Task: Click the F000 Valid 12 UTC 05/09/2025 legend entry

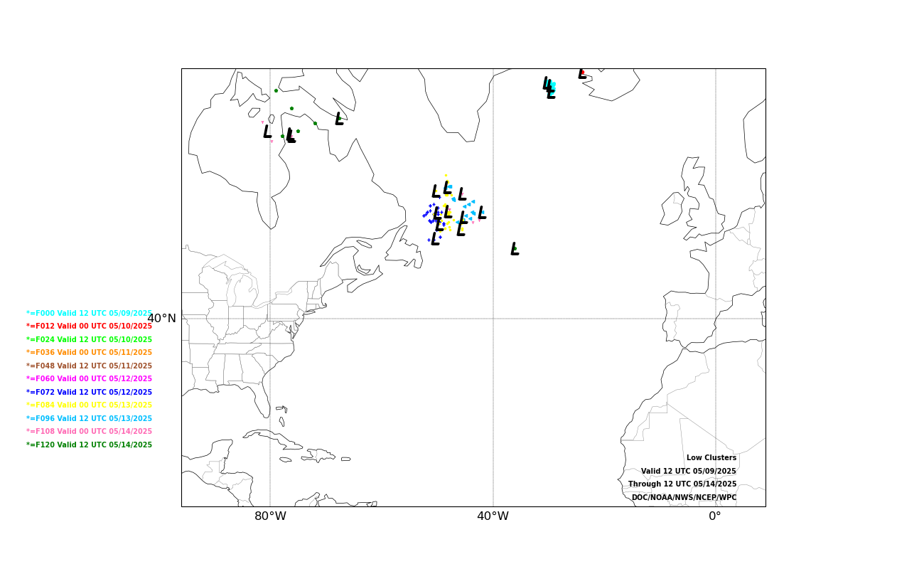Action: click(x=90, y=313)
